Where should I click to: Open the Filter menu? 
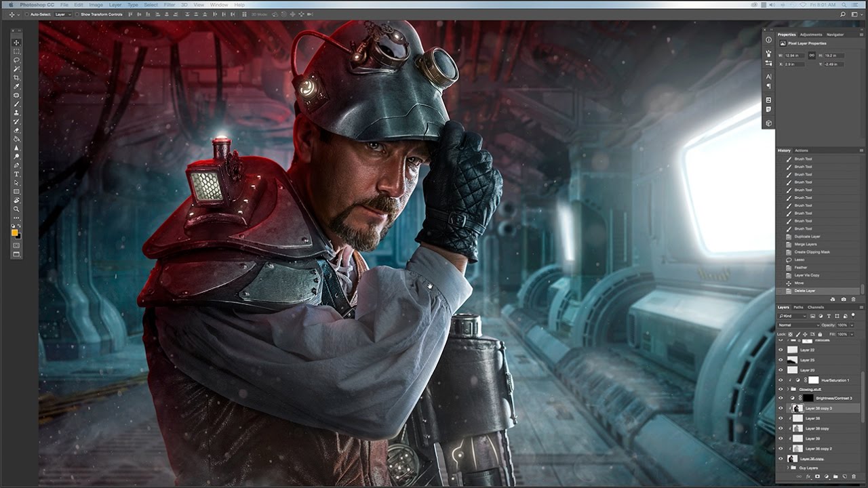click(x=169, y=5)
